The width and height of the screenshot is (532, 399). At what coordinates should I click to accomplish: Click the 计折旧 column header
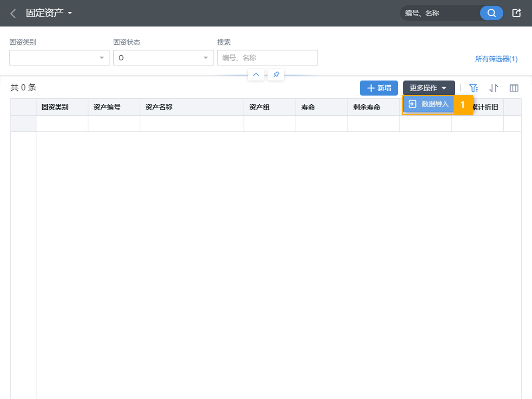point(485,107)
